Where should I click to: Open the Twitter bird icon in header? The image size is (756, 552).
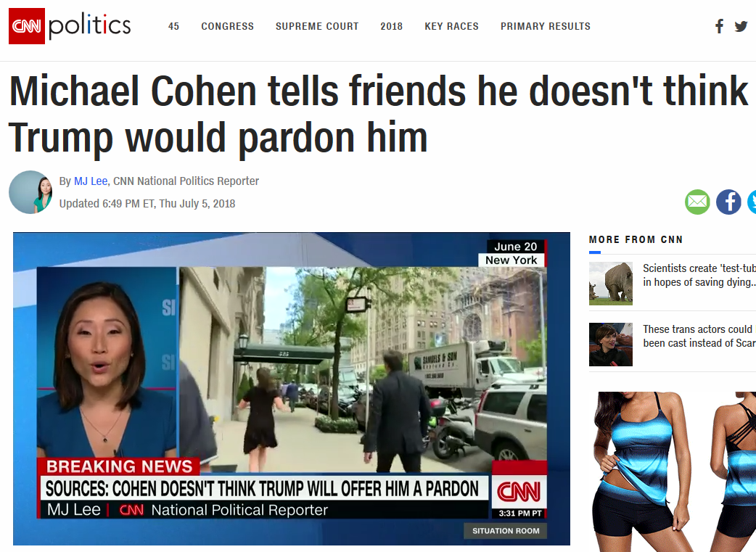[741, 26]
